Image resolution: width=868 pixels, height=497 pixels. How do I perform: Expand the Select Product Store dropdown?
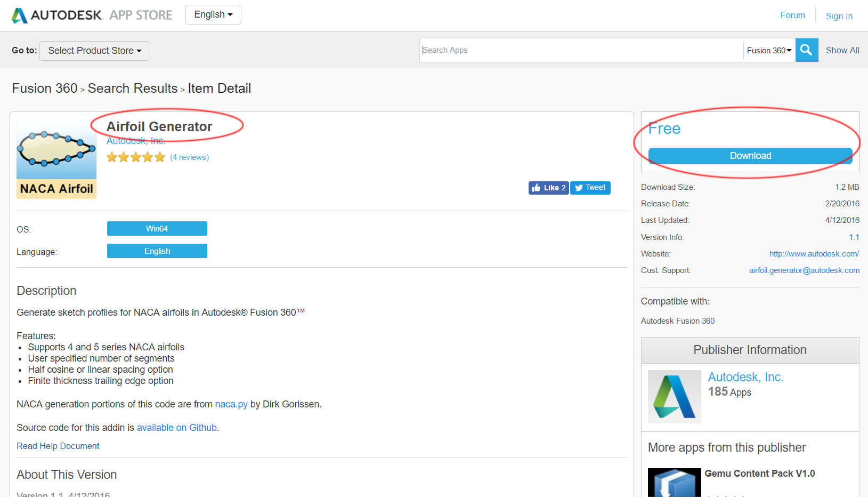95,51
